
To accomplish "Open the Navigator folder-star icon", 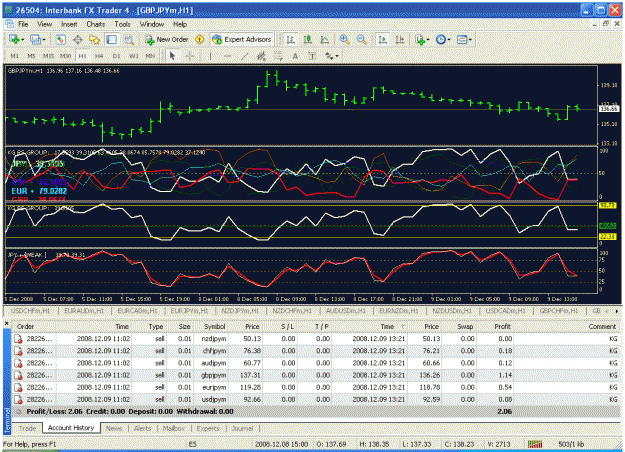I will [x=94, y=39].
